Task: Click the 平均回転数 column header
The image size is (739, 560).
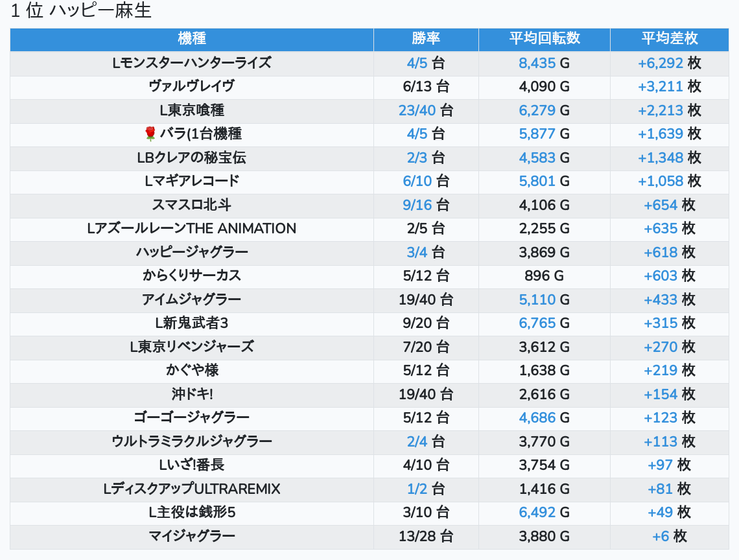Action: (544, 39)
